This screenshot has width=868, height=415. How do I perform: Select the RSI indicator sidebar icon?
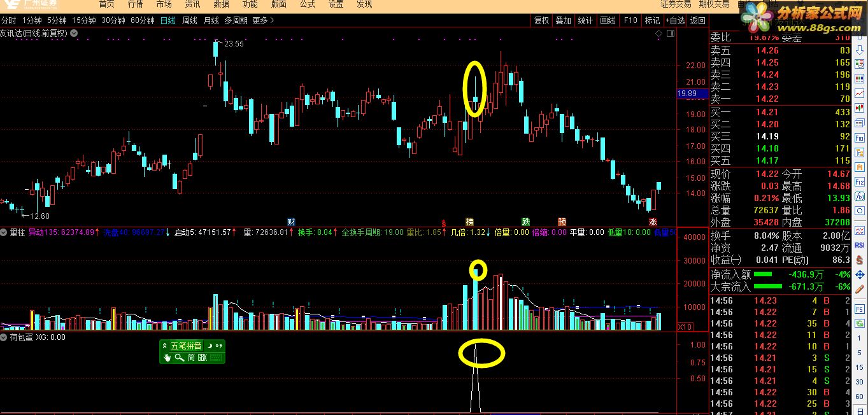pos(859,245)
